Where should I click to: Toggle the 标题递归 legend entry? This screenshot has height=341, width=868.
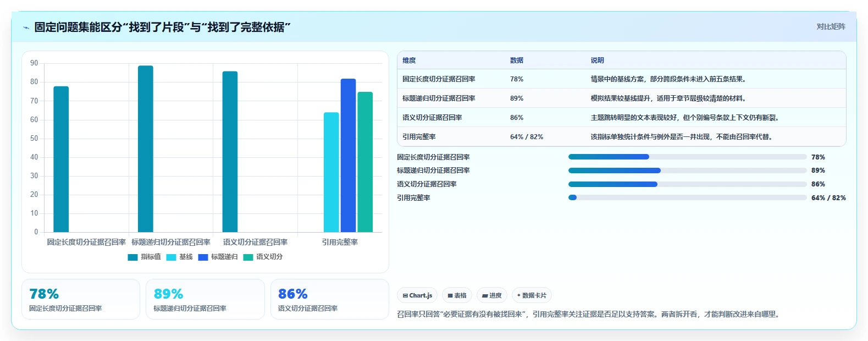coord(218,257)
